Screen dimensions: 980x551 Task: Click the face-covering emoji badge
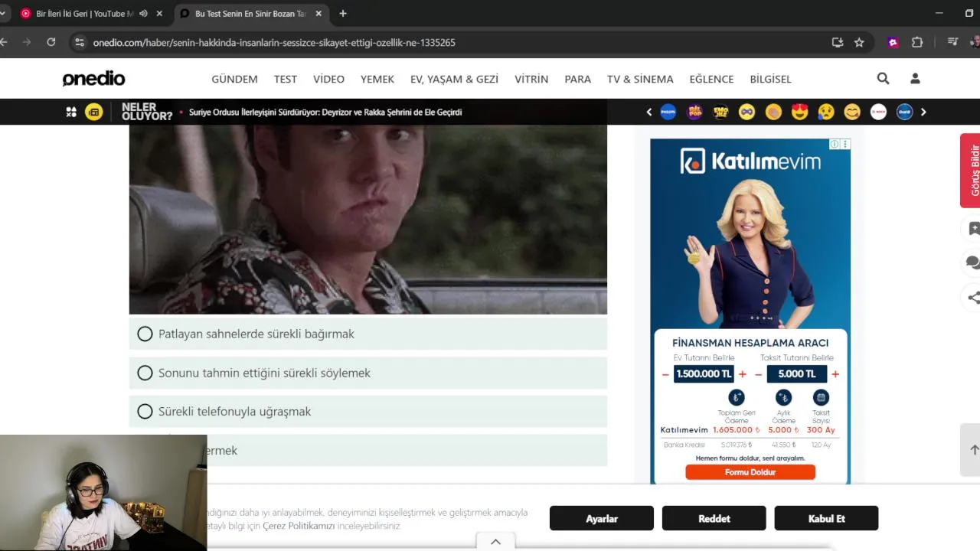tap(773, 112)
